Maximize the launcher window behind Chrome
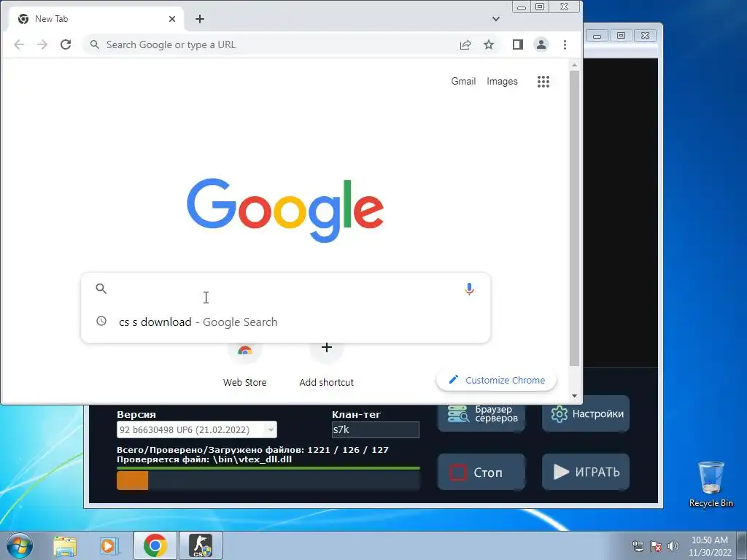This screenshot has height=560, width=747. pos(621,36)
